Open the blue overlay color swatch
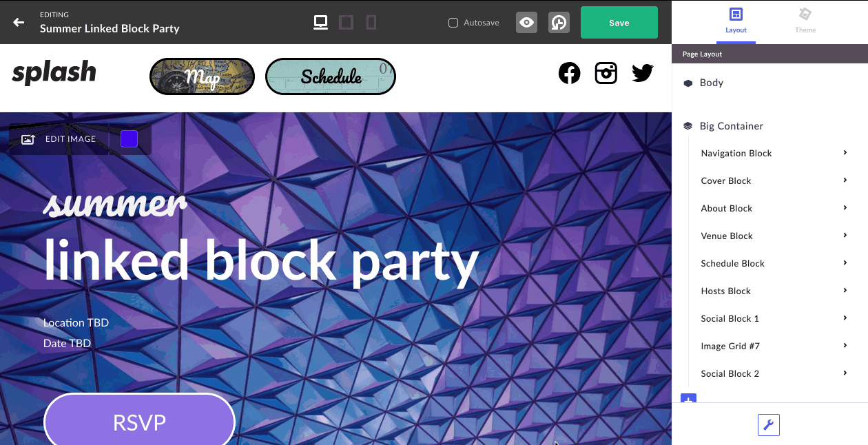Screen dimensions: 868x445 pyautogui.click(x=129, y=139)
